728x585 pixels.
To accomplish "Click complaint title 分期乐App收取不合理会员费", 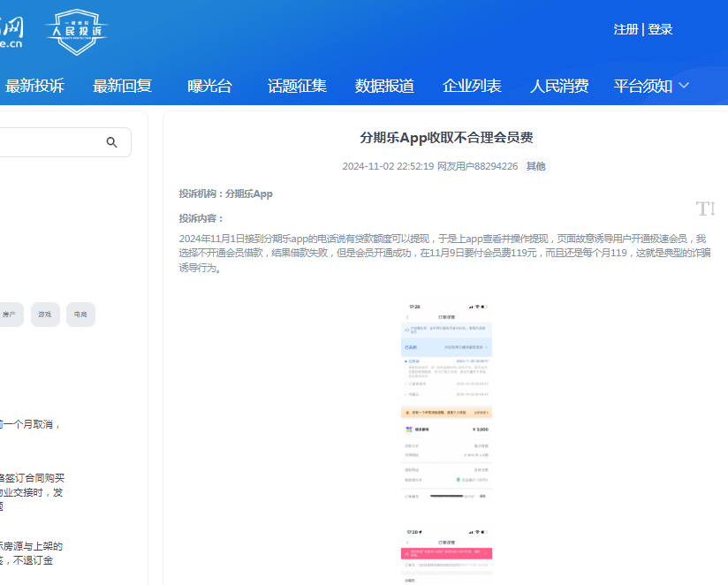I will pos(446,138).
